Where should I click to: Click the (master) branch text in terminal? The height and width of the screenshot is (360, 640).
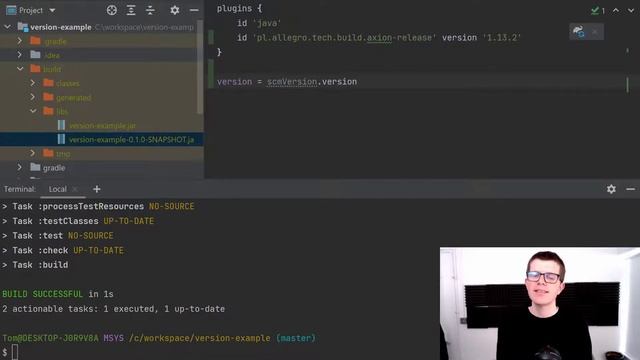[x=296, y=338]
